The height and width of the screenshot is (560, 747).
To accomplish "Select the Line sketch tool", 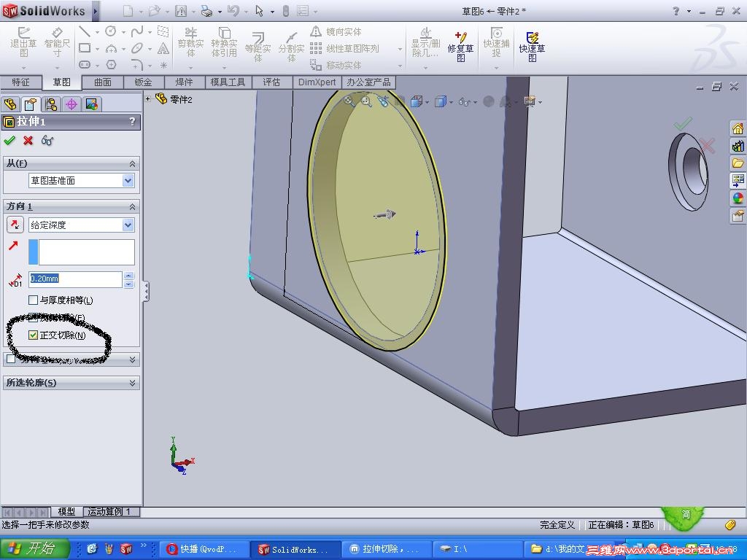I will point(85,31).
